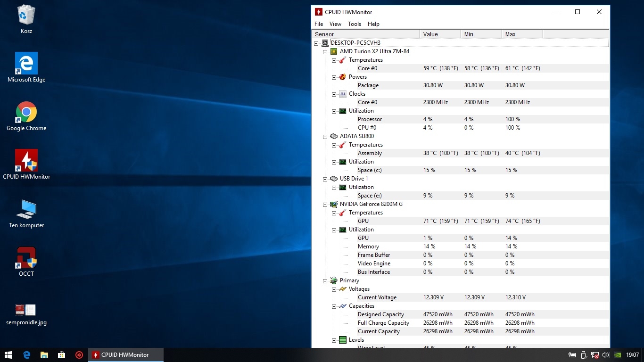Screen dimensions: 644x362
Task: Click the NVIDIA tray icon
Action: pyautogui.click(x=618, y=355)
